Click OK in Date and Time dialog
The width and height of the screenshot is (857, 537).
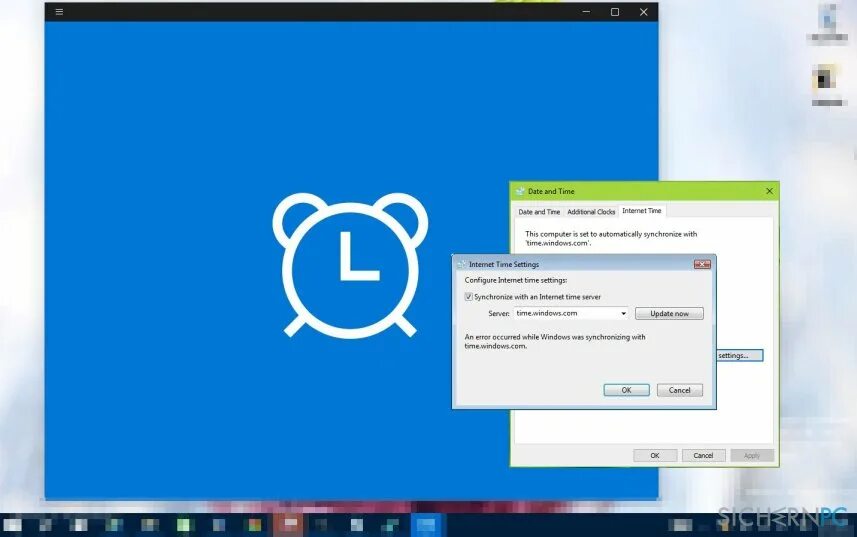(655, 456)
